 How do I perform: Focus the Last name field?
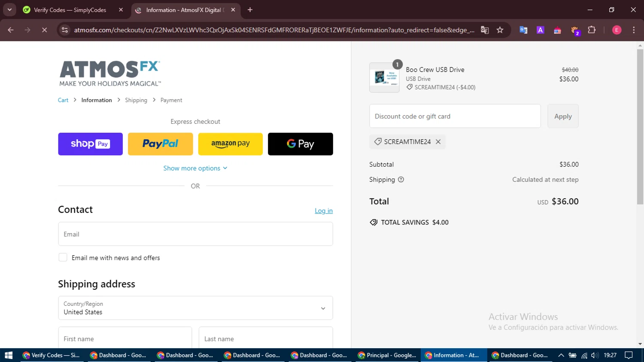point(266,338)
